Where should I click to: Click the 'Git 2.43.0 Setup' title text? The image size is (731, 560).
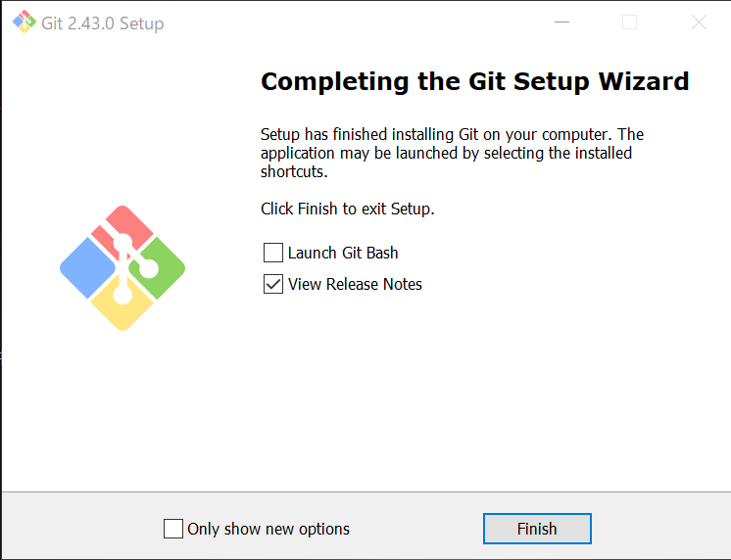pos(103,23)
